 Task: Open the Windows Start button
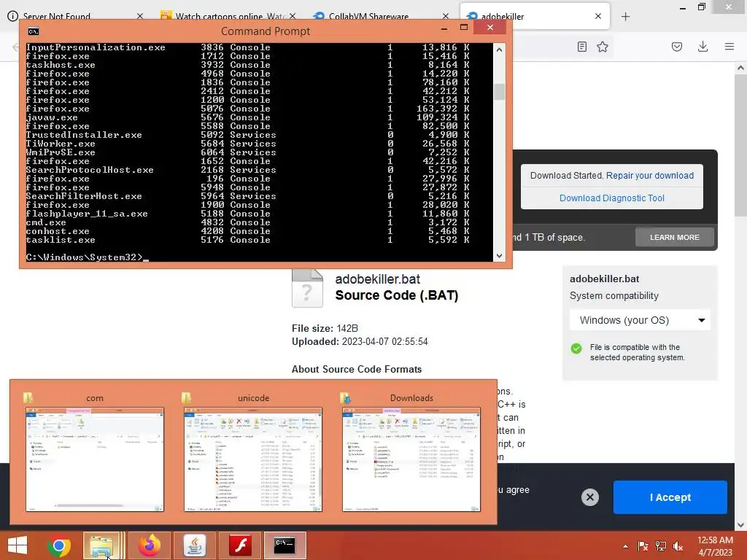point(18,545)
